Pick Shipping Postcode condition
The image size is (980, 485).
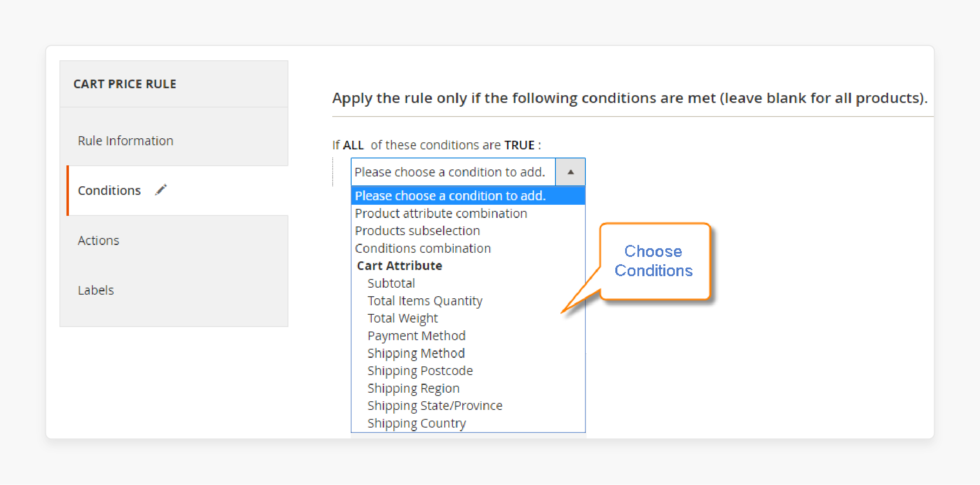(x=420, y=371)
